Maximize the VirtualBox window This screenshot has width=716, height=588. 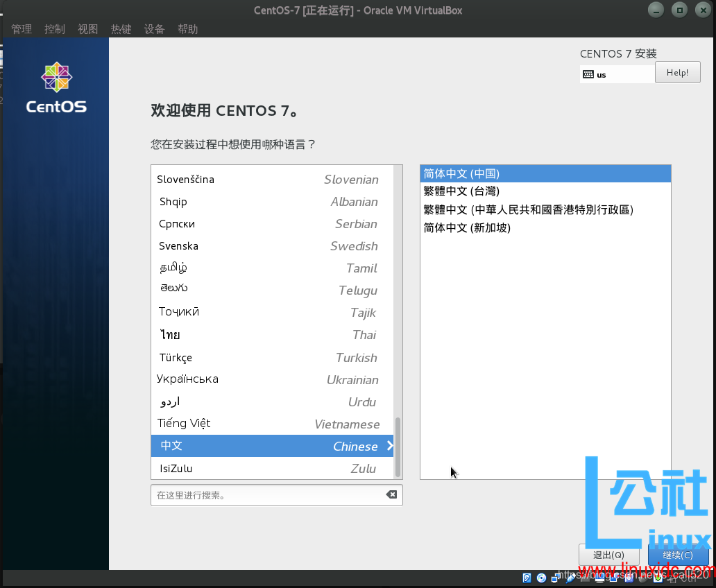[x=679, y=10]
